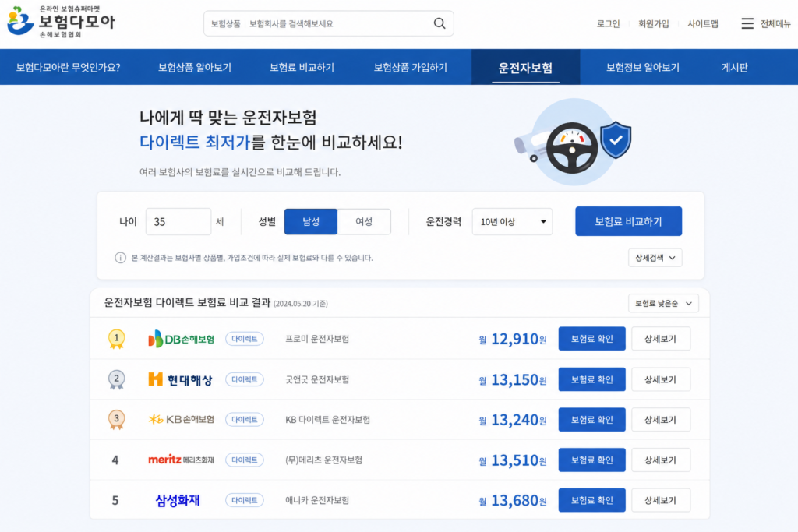Click the 현대해상 logo

pyautogui.click(x=180, y=379)
